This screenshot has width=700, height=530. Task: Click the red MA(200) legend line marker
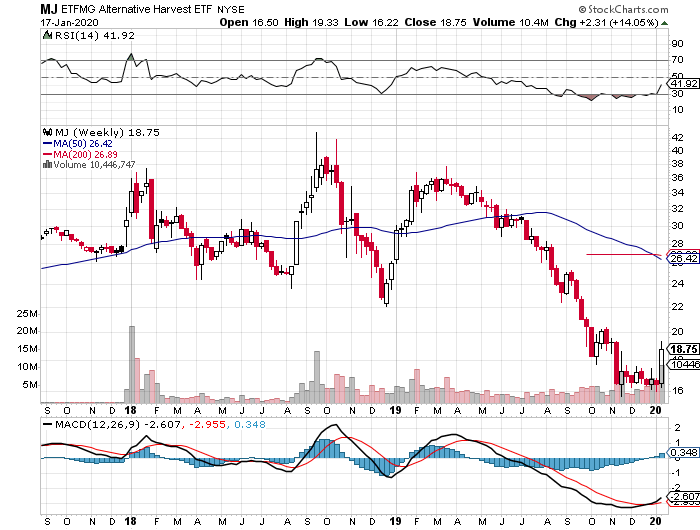47,154
